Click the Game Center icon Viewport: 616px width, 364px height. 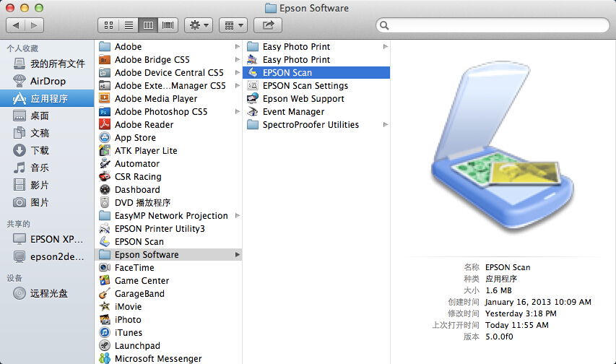click(105, 280)
